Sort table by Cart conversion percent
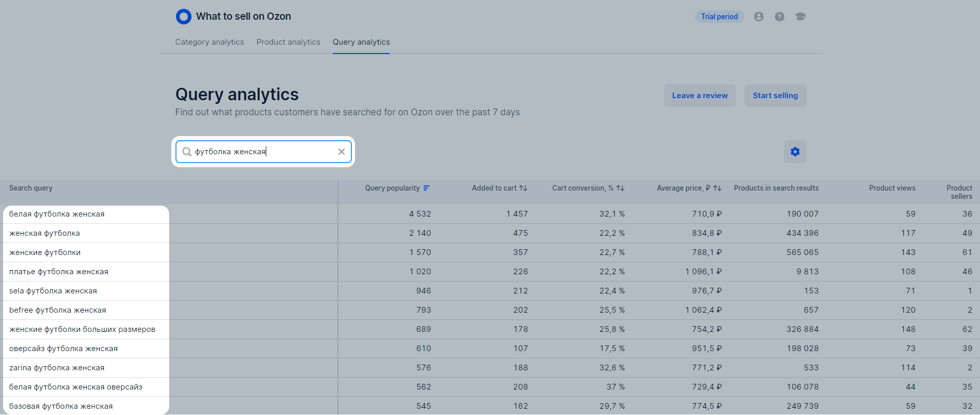This screenshot has width=980, height=415. tap(620, 188)
